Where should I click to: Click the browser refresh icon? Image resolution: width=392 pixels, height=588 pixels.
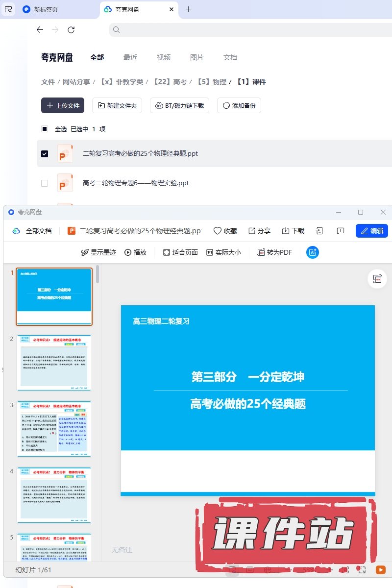pyautogui.click(x=71, y=30)
